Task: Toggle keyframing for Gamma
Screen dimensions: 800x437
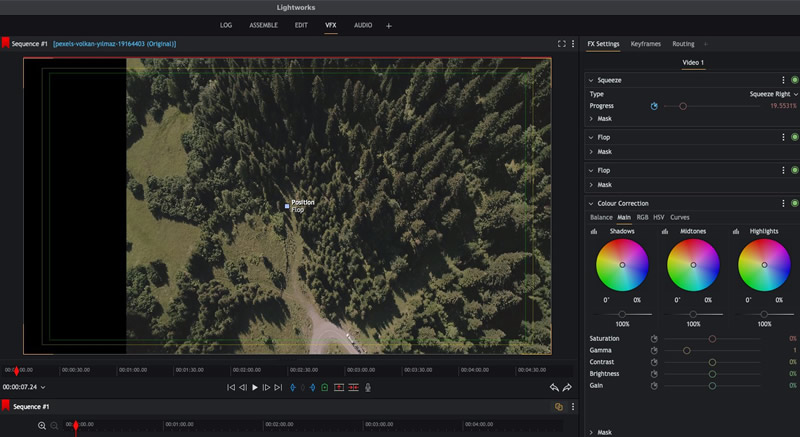Action: click(654, 350)
